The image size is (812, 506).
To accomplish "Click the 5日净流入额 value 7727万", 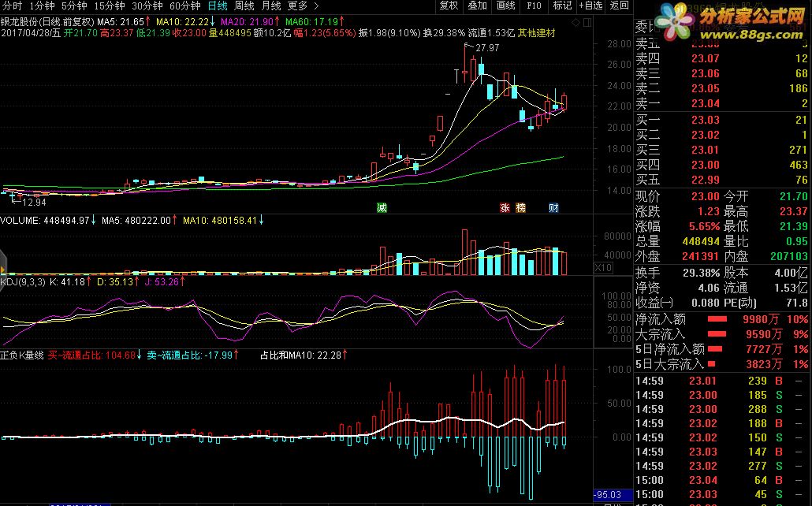I will coord(763,350).
